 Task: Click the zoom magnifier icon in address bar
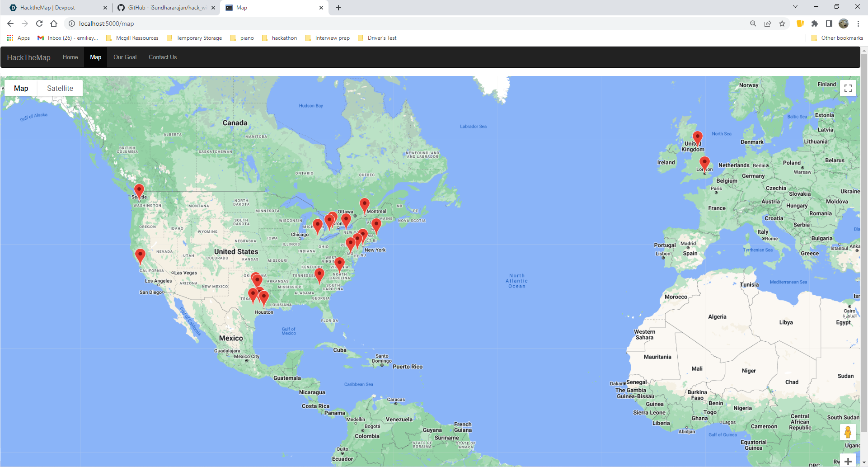click(753, 24)
